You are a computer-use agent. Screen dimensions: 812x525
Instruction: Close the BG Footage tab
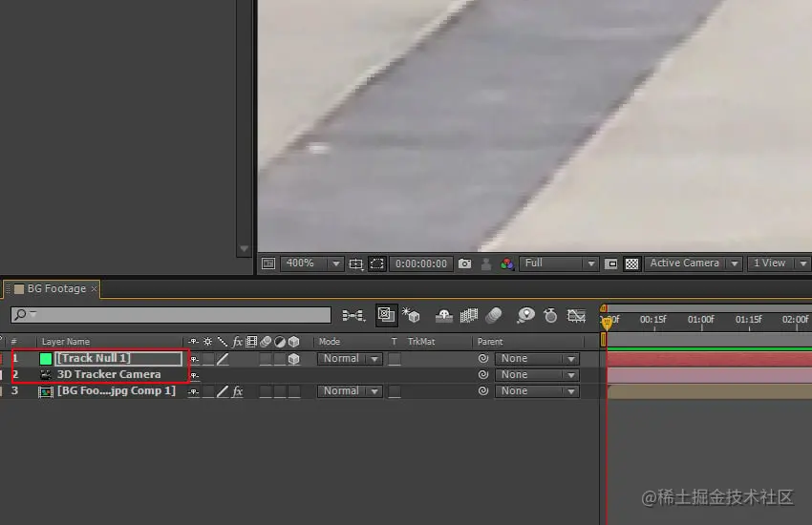[x=94, y=289]
